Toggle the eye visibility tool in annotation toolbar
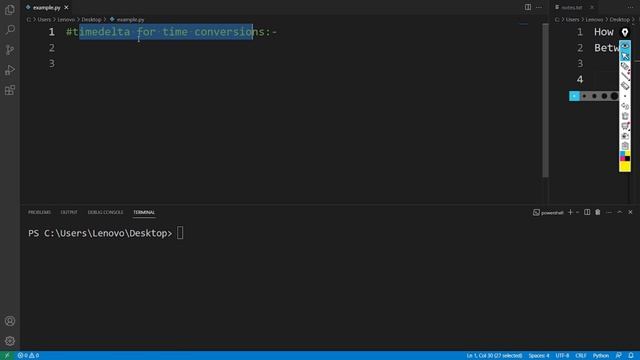The image size is (640, 360). [x=625, y=45]
